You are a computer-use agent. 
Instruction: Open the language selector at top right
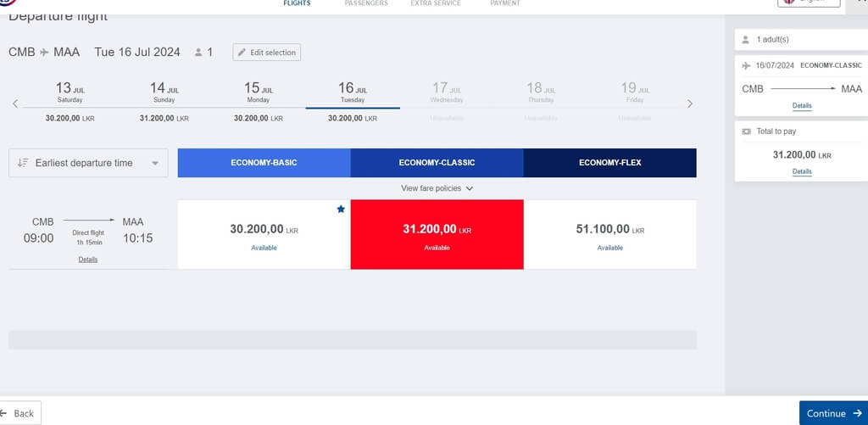tap(808, 2)
